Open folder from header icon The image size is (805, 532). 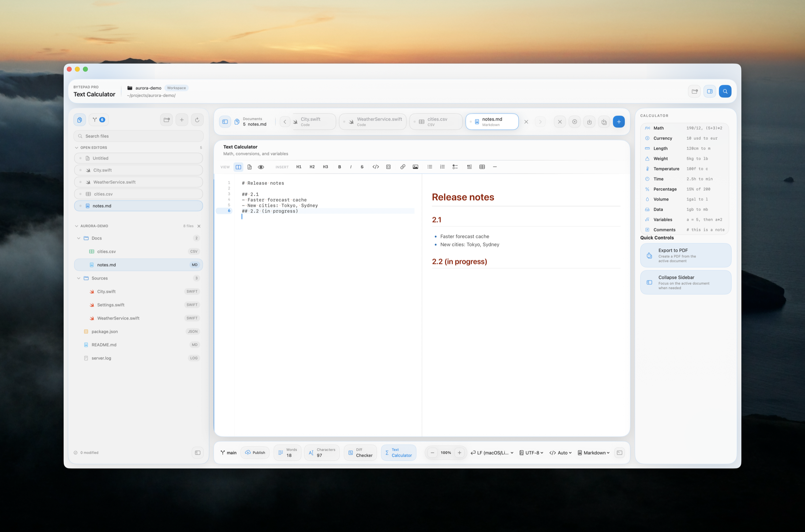click(694, 91)
